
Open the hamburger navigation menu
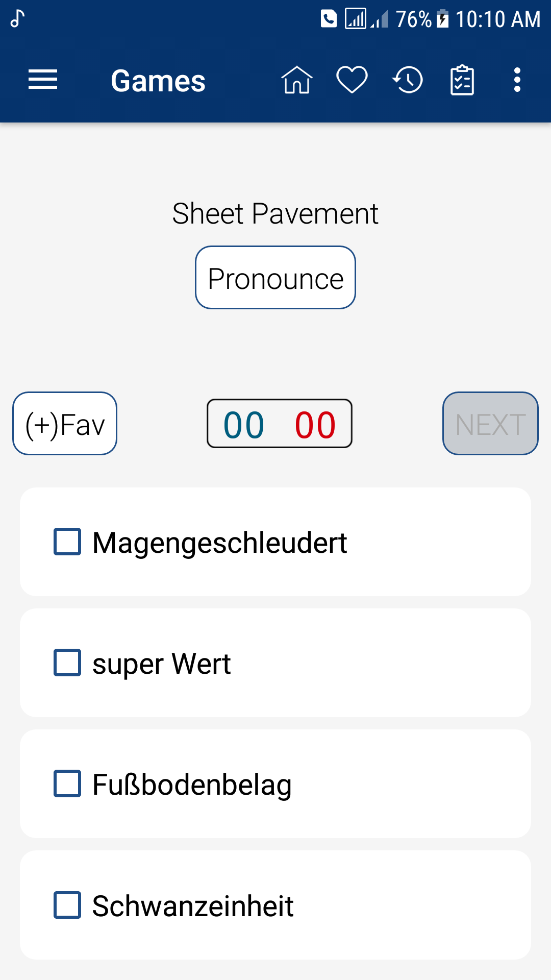(x=43, y=80)
